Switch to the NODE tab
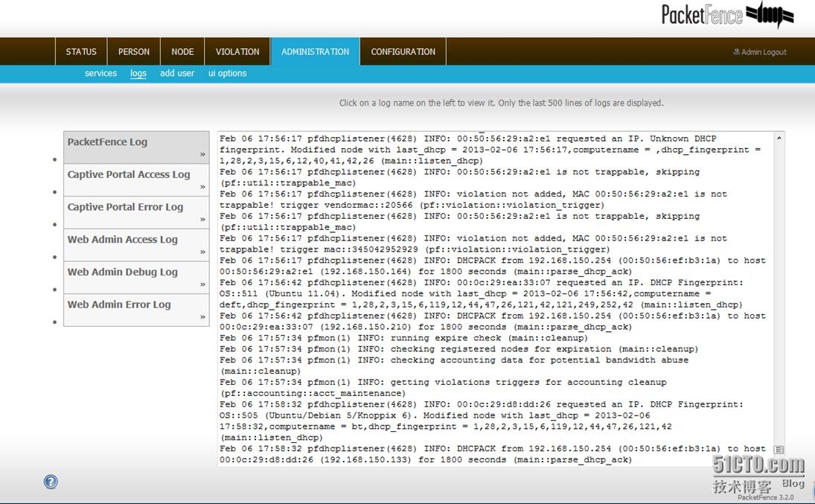The image size is (815, 504). coord(182,51)
